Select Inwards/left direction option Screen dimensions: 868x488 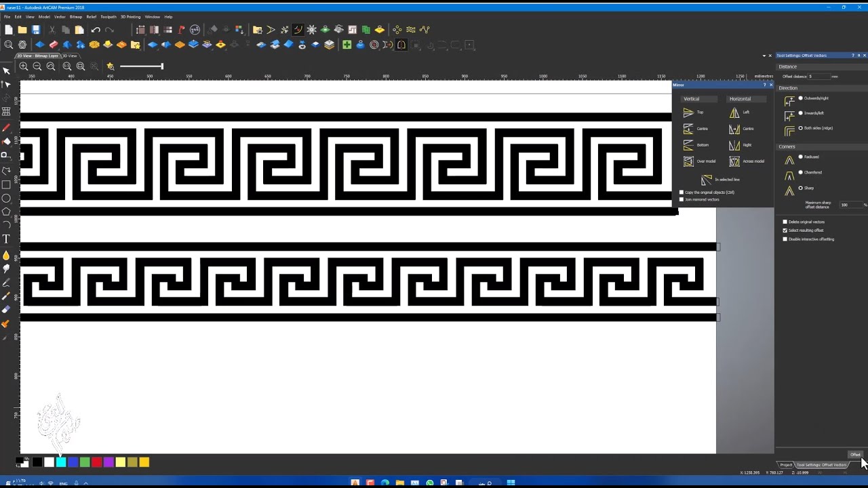(x=800, y=113)
